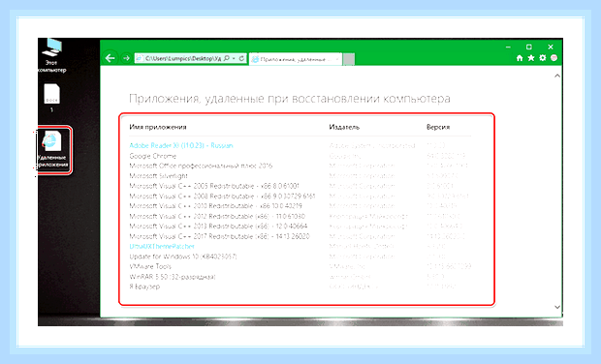
Task: Select the 'Удаленные приложения' desktop file icon
Action: (x=52, y=150)
